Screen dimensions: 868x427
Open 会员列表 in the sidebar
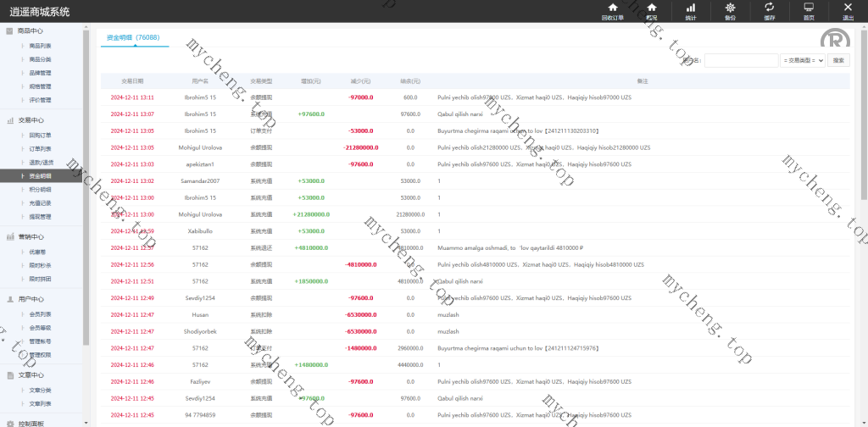(40, 313)
